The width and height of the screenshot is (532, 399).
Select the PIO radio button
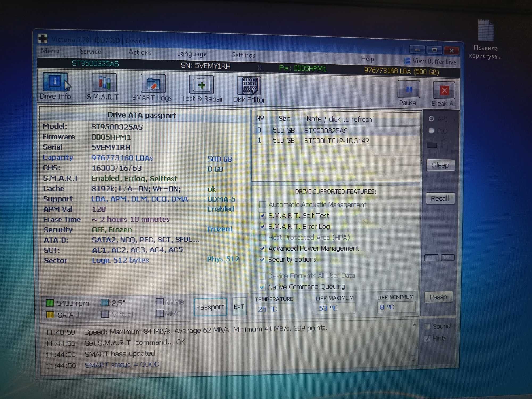[x=431, y=131]
